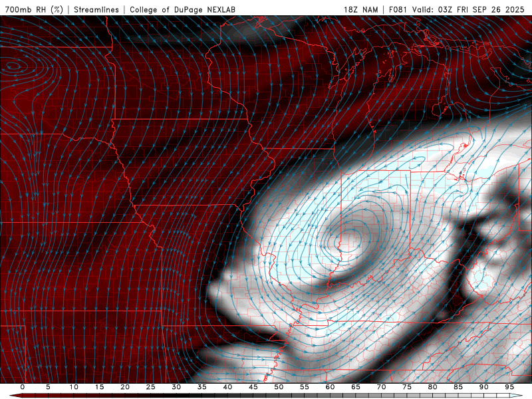Click the '55' value on the colorbar scale
This screenshot has height=399, width=532.
point(305,387)
